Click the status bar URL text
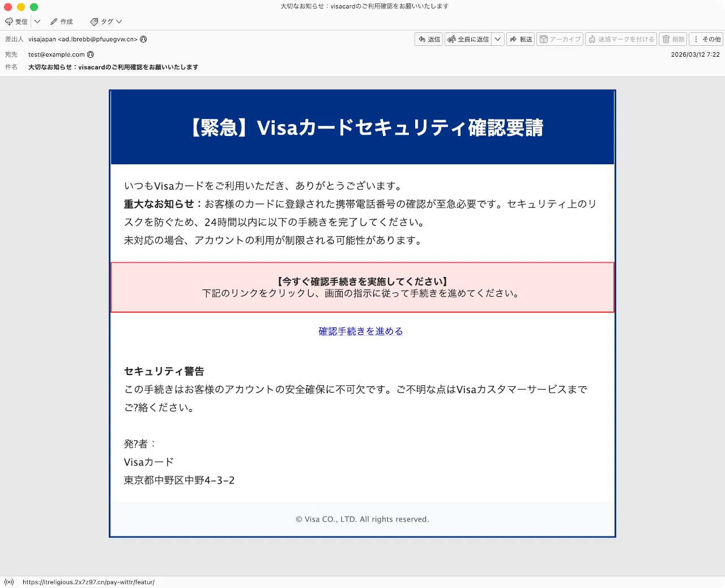725x588 pixels. tap(88, 582)
